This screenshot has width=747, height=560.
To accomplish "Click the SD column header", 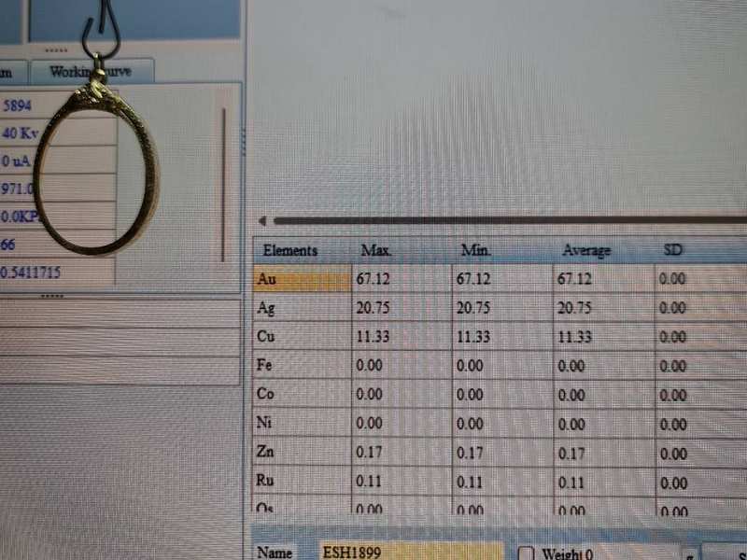I will pos(672,250).
